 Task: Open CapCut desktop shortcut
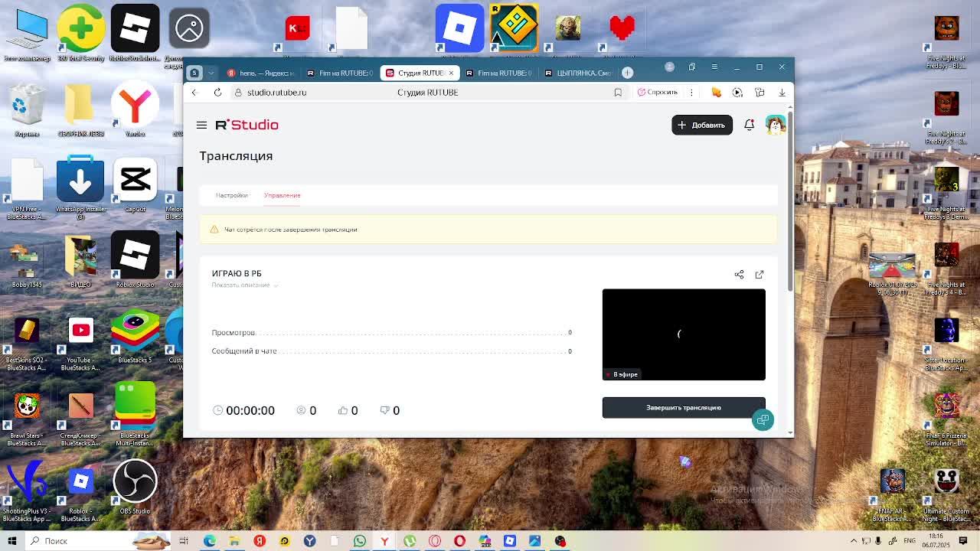tap(135, 185)
